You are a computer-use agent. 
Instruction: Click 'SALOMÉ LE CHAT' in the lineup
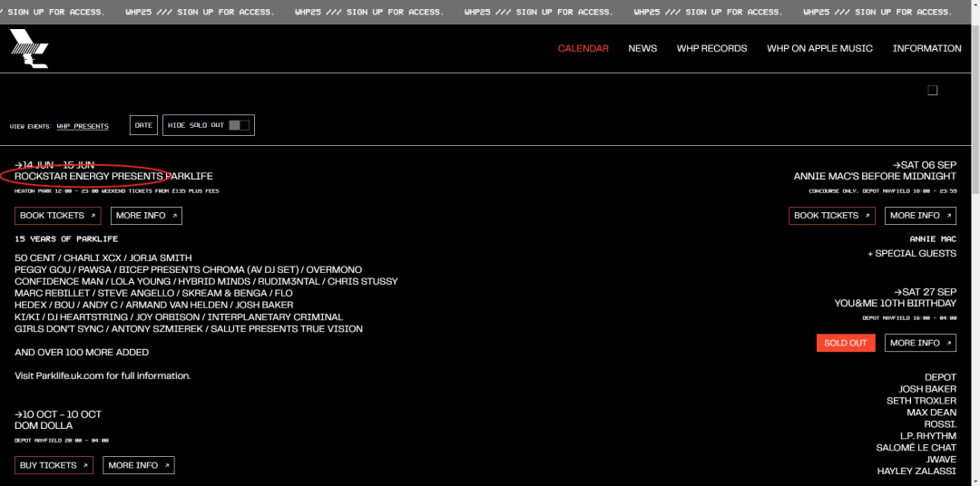[x=916, y=448]
